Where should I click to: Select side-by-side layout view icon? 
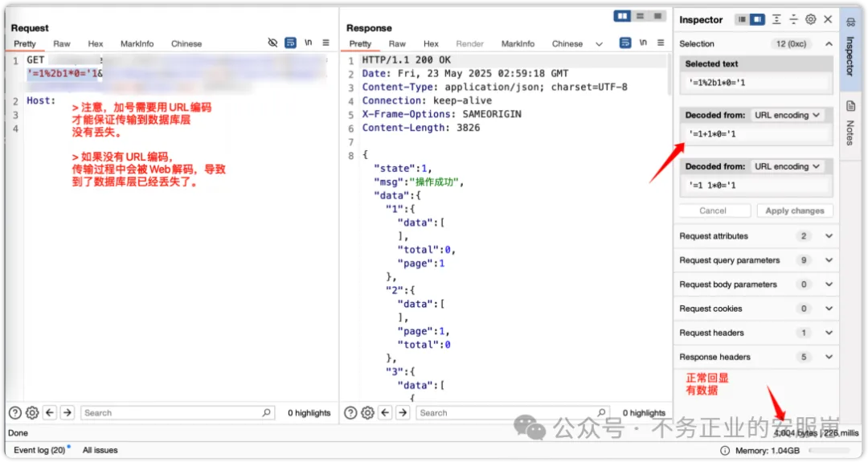(622, 16)
